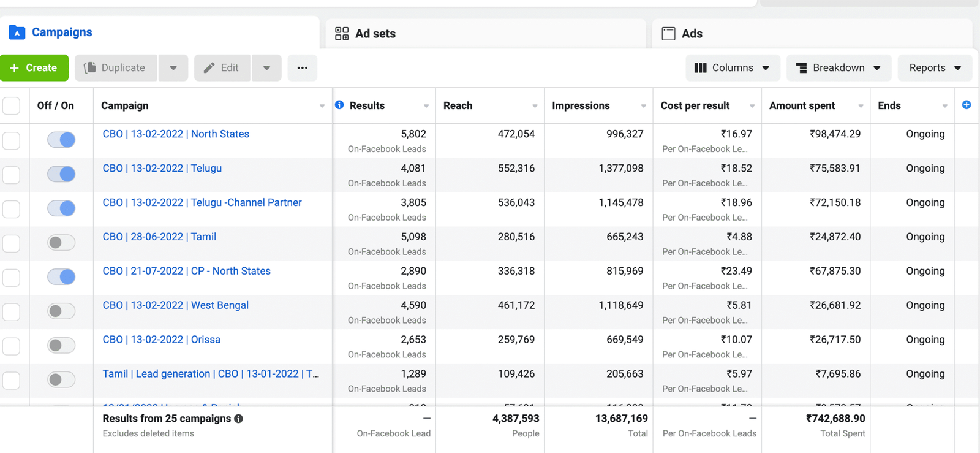Sort by the Amount spent column header

pos(802,105)
